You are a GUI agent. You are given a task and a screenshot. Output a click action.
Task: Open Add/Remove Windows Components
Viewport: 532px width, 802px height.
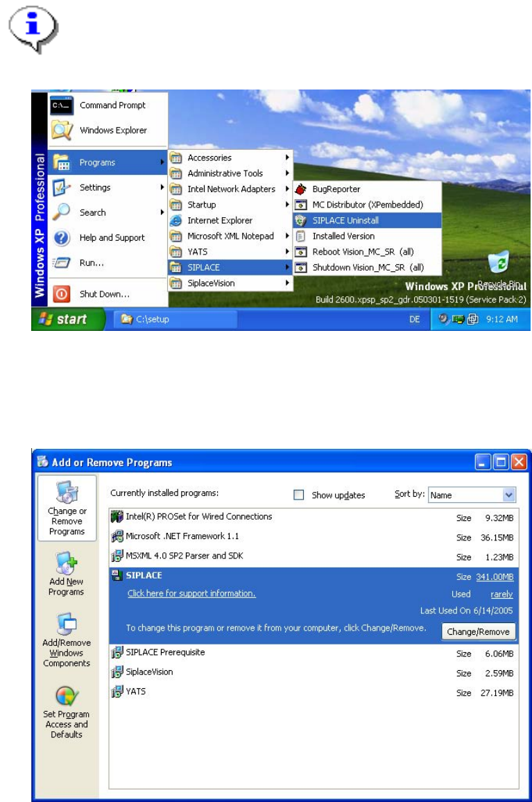[x=67, y=640]
